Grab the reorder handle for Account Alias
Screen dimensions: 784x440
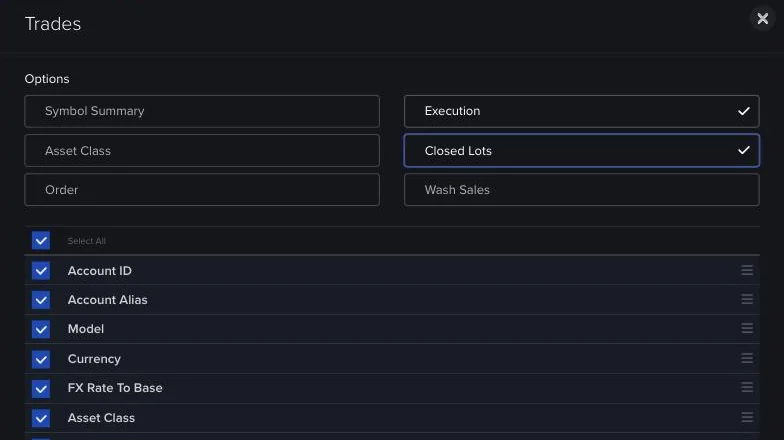pos(747,299)
